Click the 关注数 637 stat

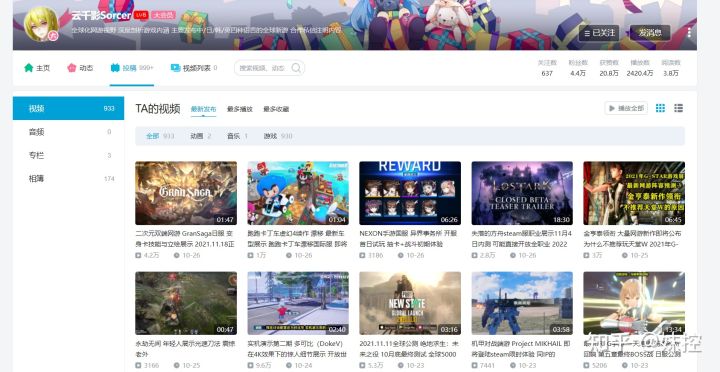click(547, 68)
